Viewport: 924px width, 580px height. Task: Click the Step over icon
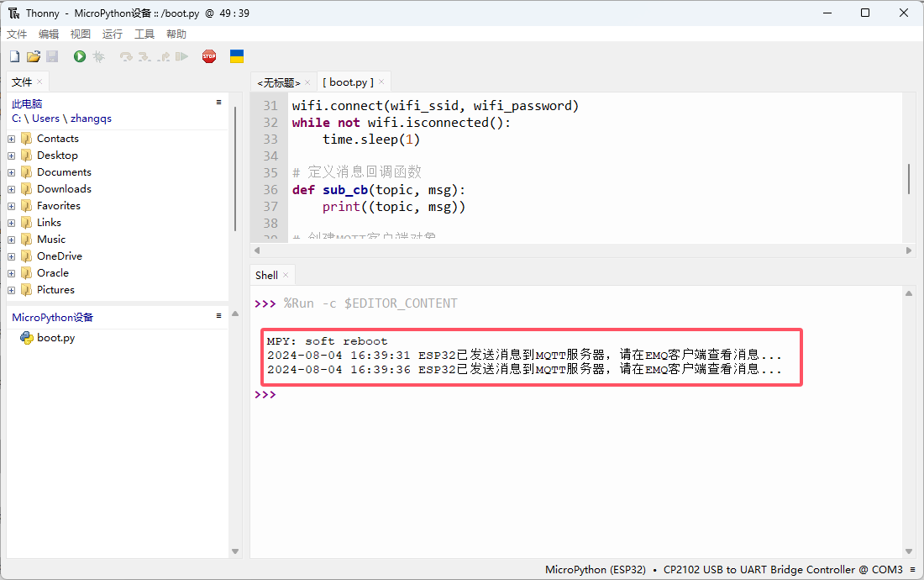tap(126, 56)
